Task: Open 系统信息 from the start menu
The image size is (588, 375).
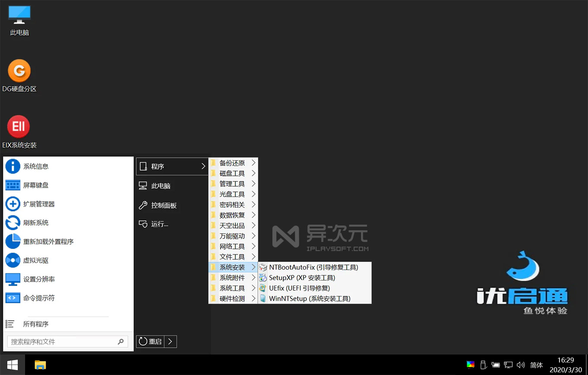Action: pyautogui.click(x=36, y=166)
